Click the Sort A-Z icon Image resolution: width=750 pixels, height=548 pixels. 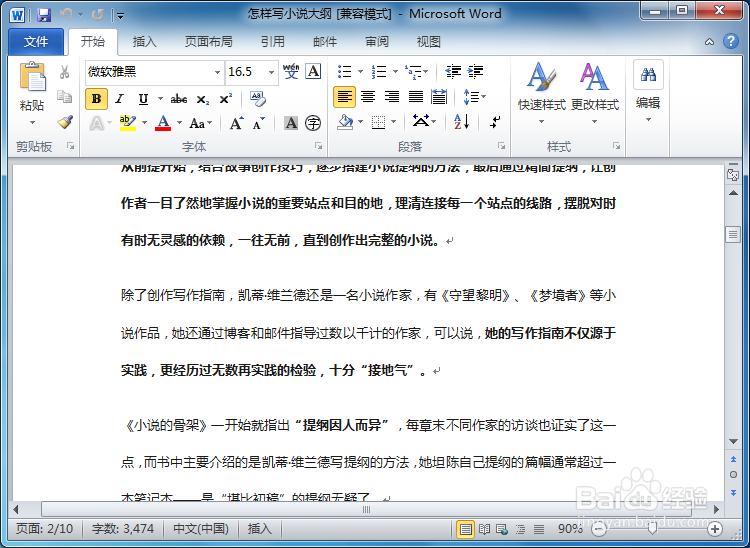pyautogui.click(x=462, y=122)
